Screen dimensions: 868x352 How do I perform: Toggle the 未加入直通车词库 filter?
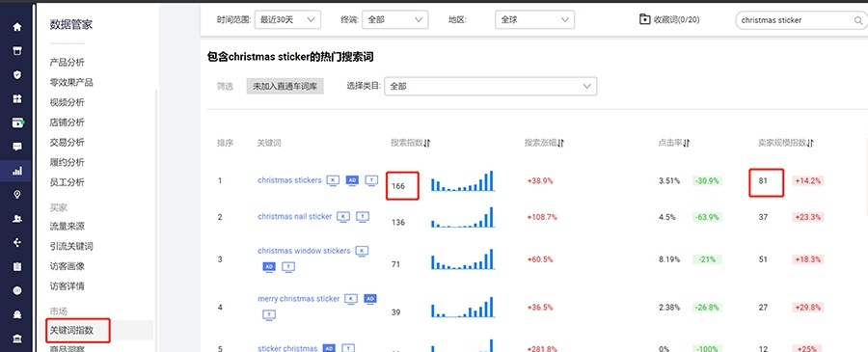click(285, 87)
